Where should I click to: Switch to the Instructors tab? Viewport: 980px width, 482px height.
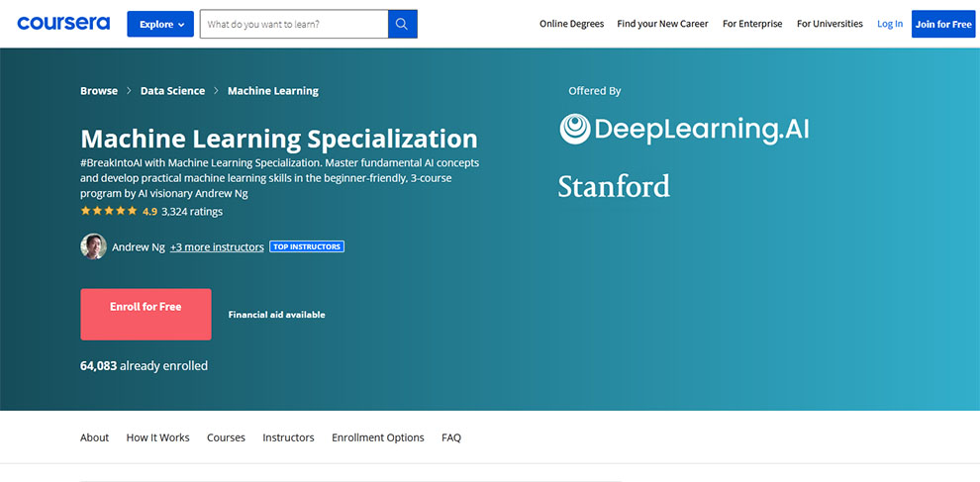(288, 437)
